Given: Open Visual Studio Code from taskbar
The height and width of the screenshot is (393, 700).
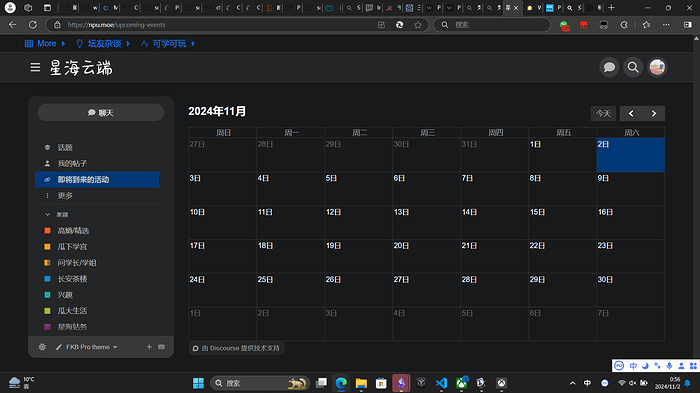Looking at the screenshot, I should (x=441, y=383).
